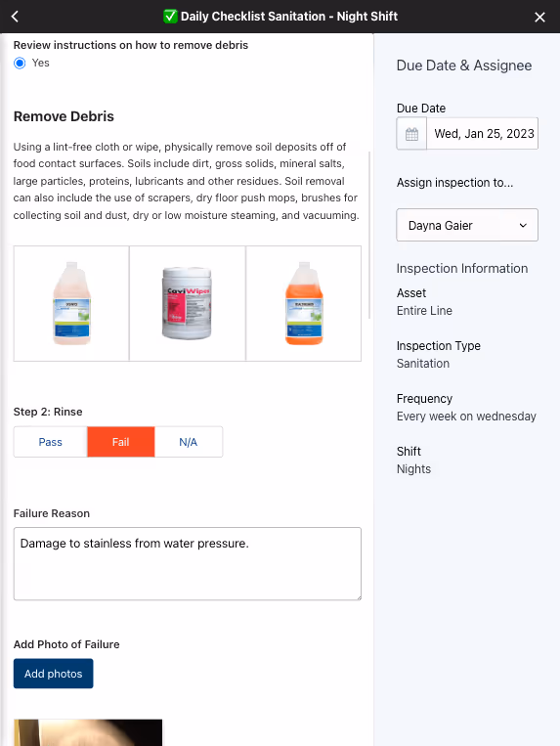Go back using the left chevron arrow
The height and width of the screenshot is (746, 560).
(15, 17)
